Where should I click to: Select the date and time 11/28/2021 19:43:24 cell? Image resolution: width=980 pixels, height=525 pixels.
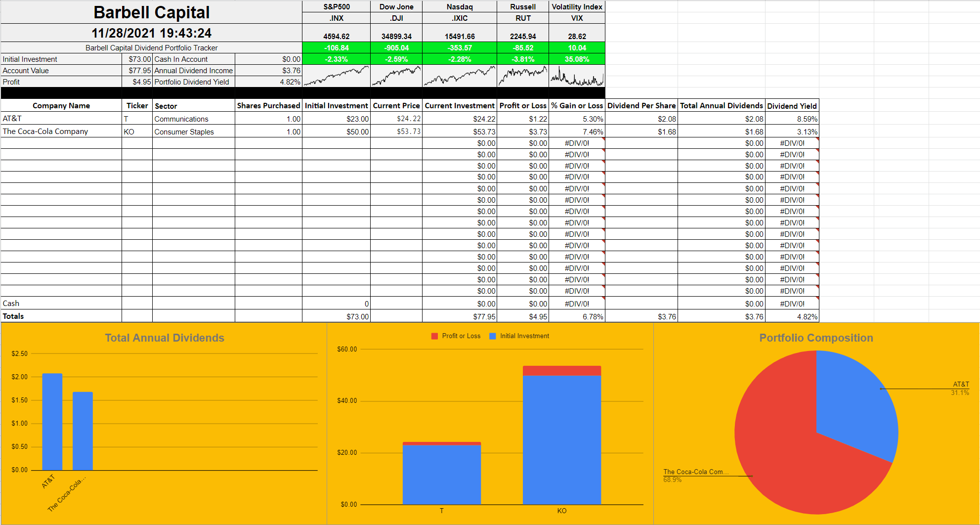[x=151, y=33]
